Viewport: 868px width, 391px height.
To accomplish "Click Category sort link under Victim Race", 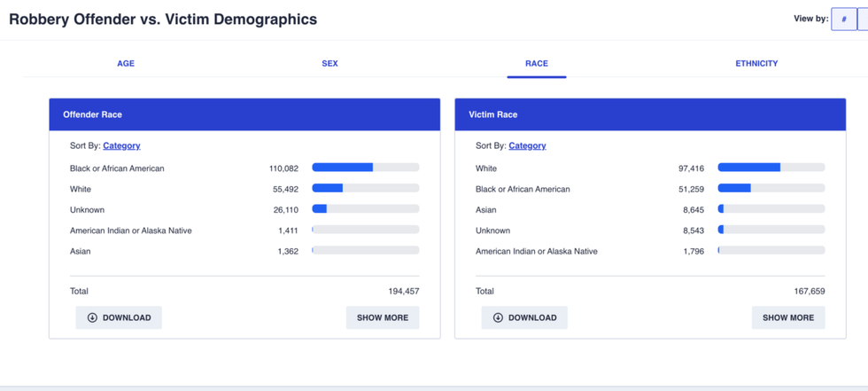I will click(527, 145).
